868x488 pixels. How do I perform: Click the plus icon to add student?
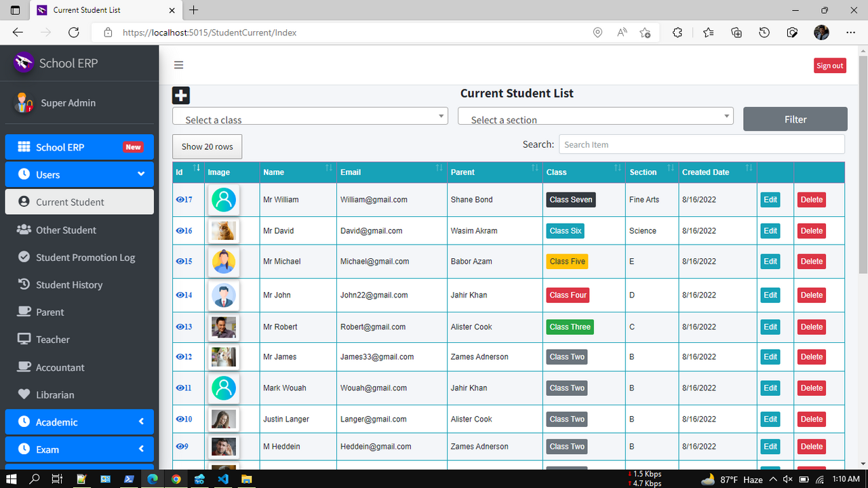click(x=181, y=96)
